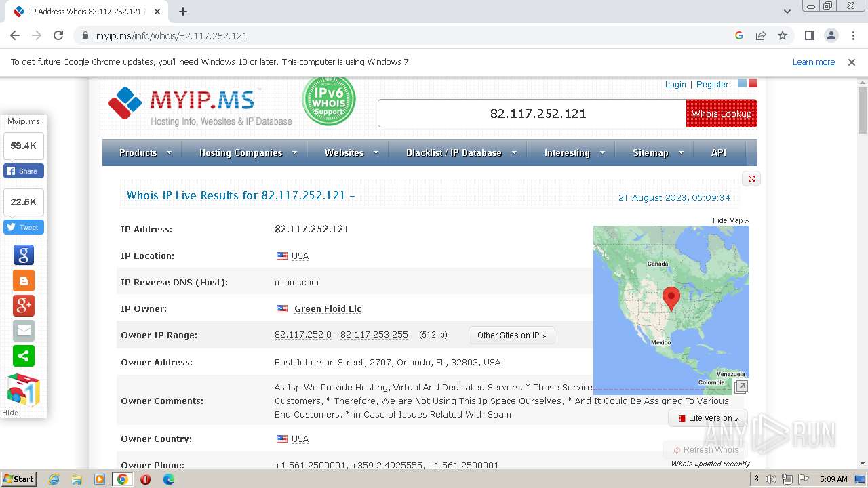868x488 pixels.
Task: Open Windows Explorer from the taskbar
Action: click(x=77, y=479)
